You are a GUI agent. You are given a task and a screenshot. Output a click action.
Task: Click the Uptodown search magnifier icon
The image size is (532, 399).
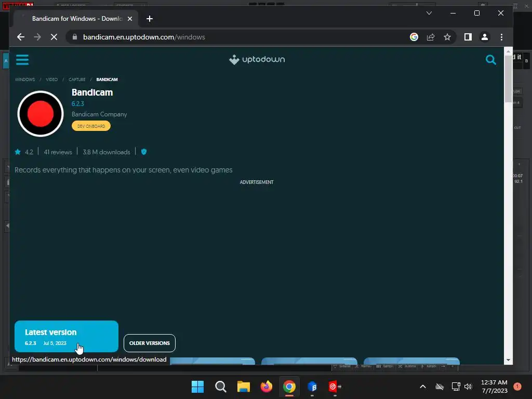pos(490,60)
